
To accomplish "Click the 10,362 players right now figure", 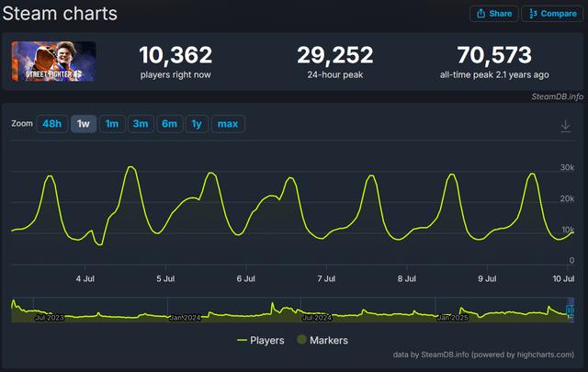I will 175,55.
